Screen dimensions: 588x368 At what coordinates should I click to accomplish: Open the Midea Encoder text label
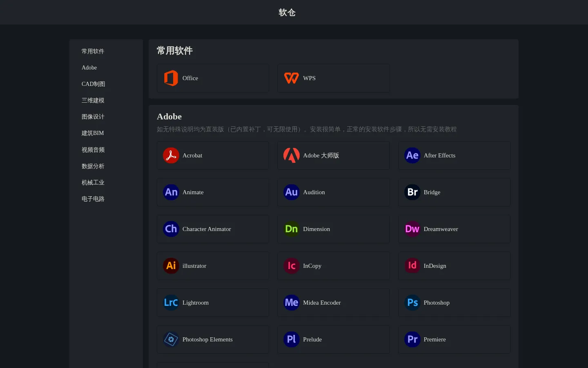[322, 303]
